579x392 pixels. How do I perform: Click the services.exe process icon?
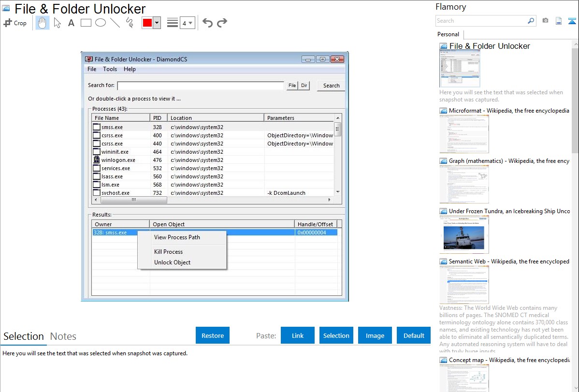pos(96,168)
